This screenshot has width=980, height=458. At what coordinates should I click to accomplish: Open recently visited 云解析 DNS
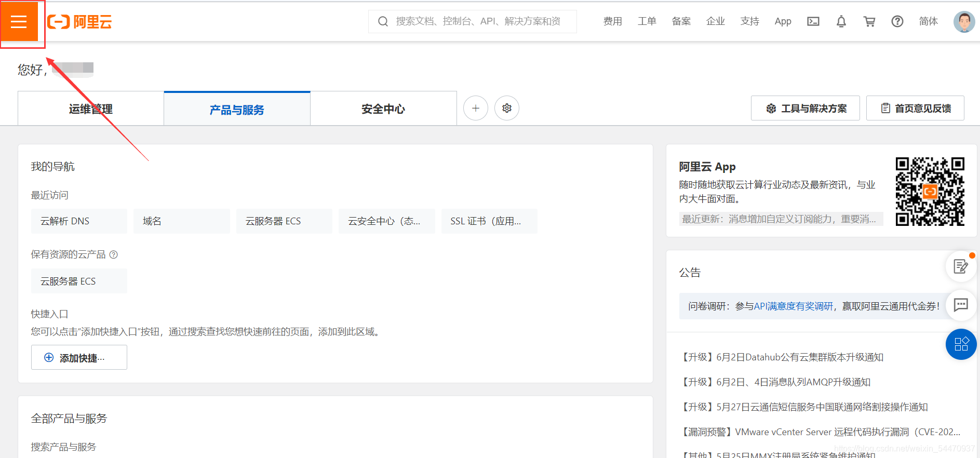pyautogui.click(x=79, y=221)
